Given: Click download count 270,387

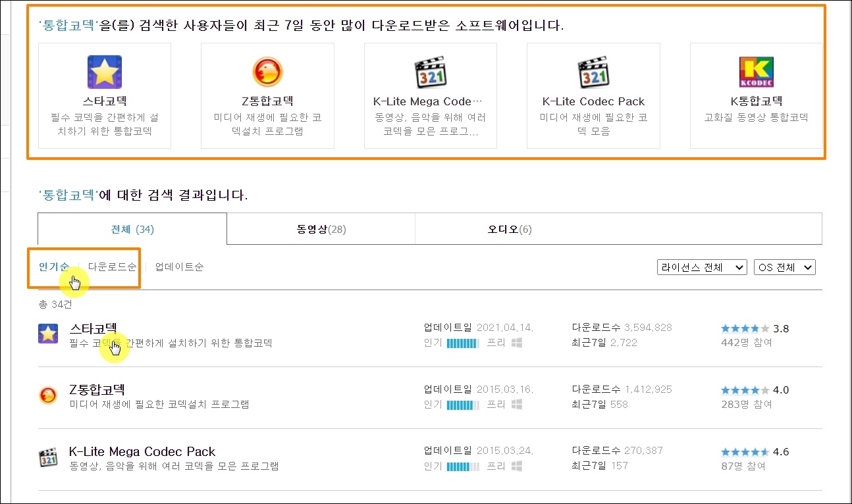Looking at the screenshot, I should (643, 451).
